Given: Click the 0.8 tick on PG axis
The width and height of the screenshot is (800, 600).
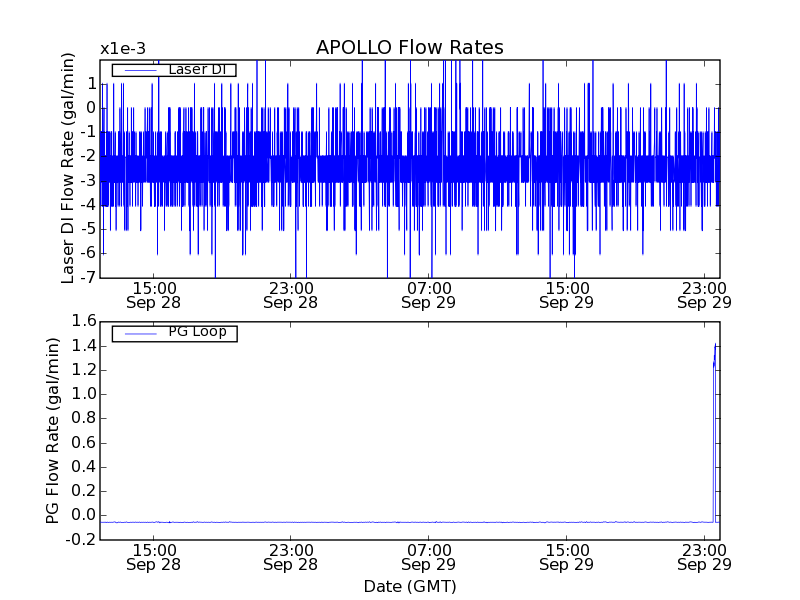Looking at the screenshot, I should tap(84, 418).
